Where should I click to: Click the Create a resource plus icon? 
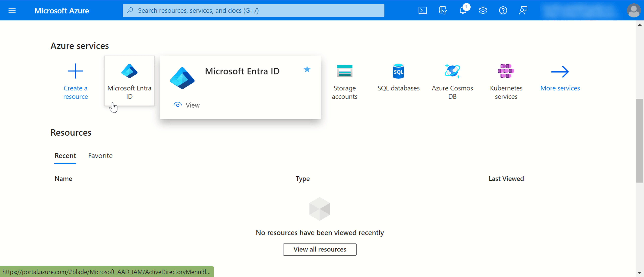point(75,71)
